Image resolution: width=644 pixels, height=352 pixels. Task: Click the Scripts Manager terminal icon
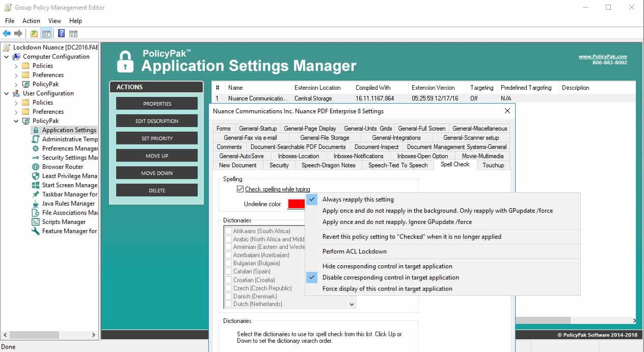(36, 222)
